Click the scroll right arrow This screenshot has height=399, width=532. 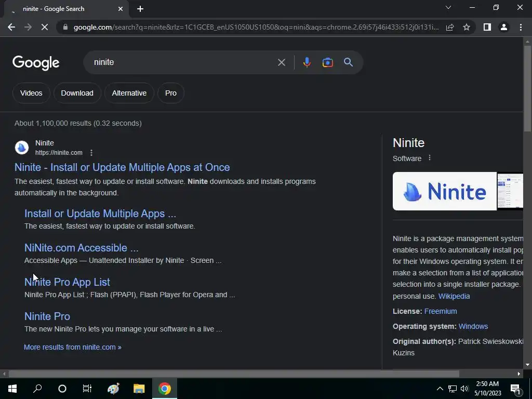(x=519, y=374)
